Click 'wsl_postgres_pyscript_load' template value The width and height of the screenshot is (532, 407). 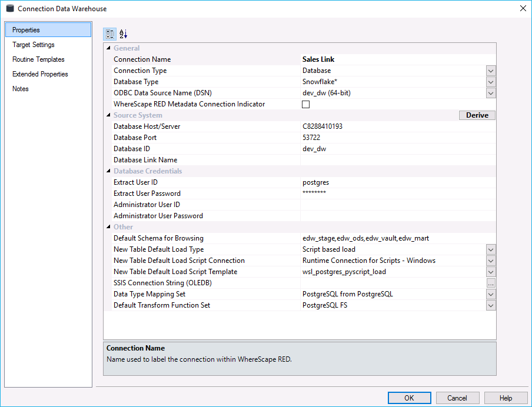(x=344, y=272)
